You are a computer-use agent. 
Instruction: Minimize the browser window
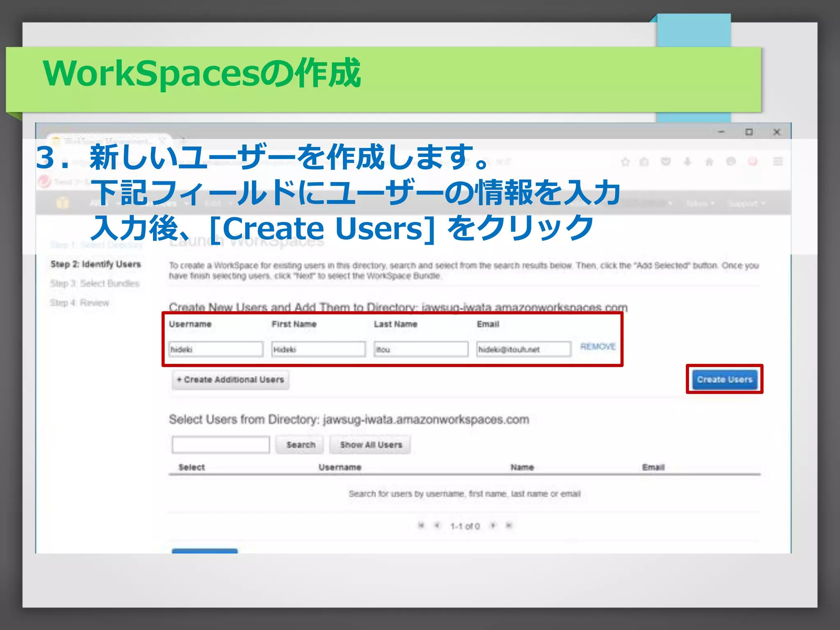point(721,132)
